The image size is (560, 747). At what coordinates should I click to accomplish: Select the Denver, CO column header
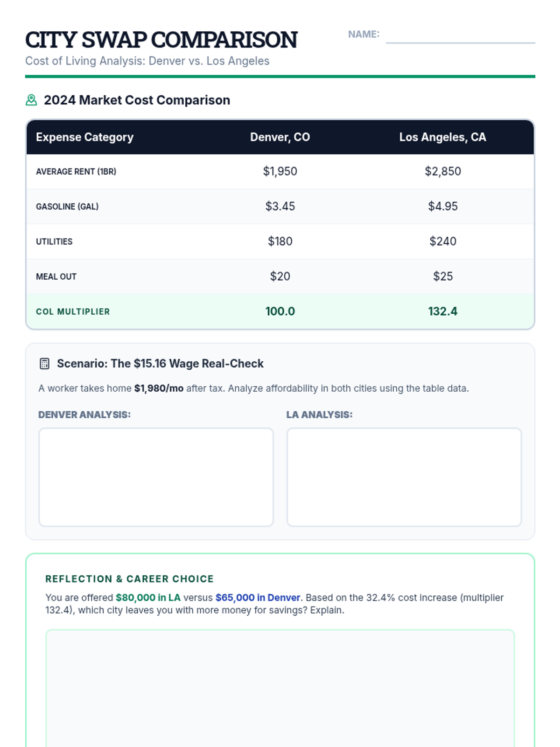(280, 137)
